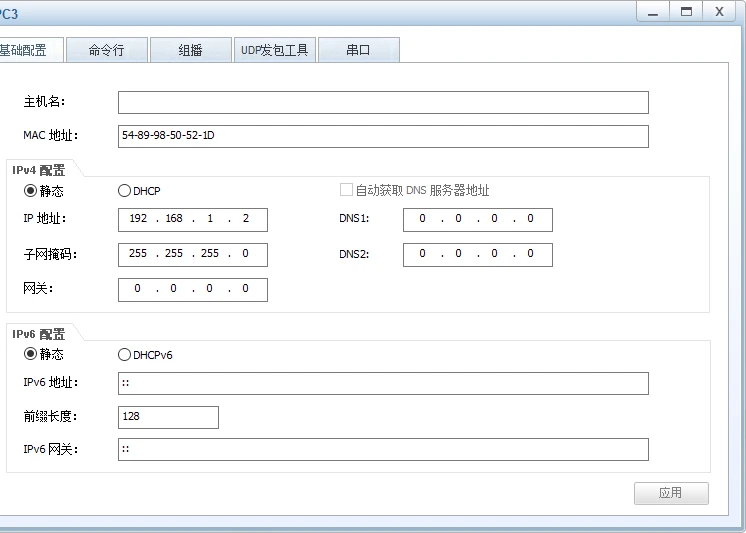Image resolution: width=746 pixels, height=533 pixels.
Task: Open the UDP发包工具 tab
Action: click(274, 50)
